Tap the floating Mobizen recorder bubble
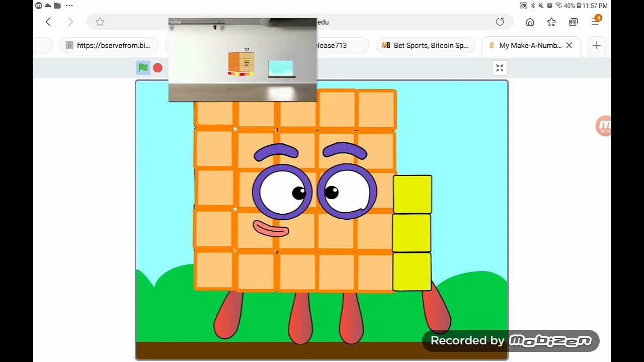Viewport: 644px width, 362px height. tap(603, 126)
